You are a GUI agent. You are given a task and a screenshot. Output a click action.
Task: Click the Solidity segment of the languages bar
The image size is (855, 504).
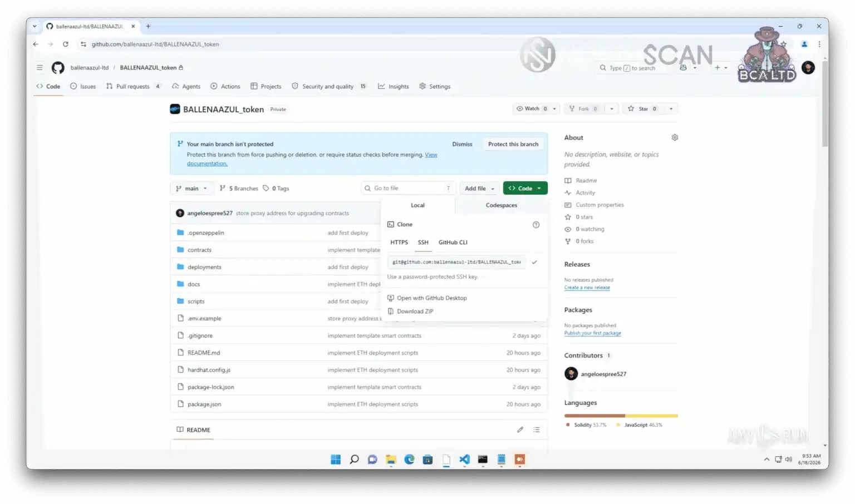click(594, 416)
